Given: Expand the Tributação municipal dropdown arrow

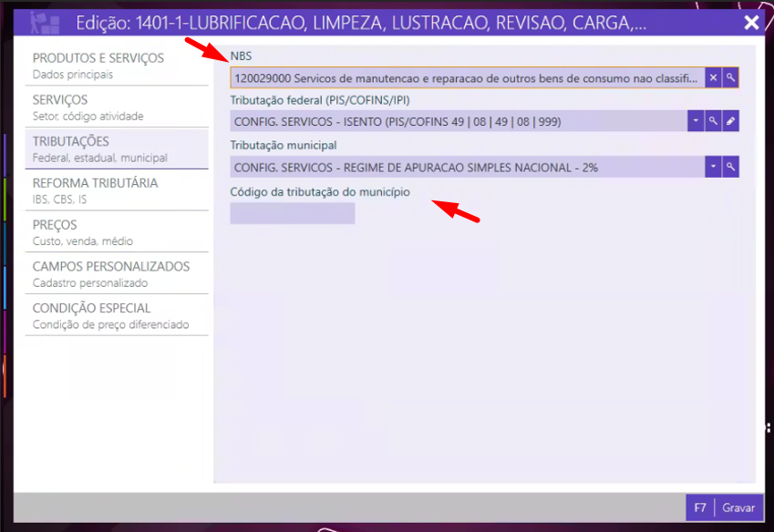Looking at the screenshot, I should click(713, 167).
